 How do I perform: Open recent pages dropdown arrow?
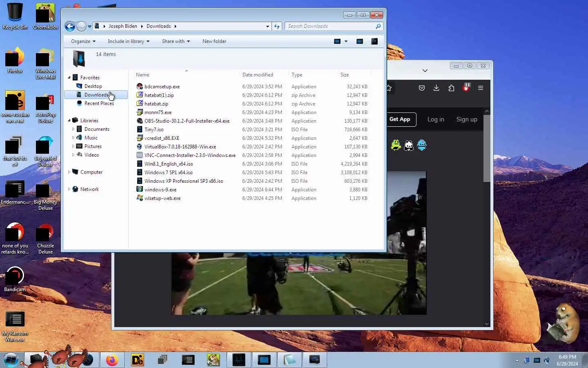click(89, 27)
